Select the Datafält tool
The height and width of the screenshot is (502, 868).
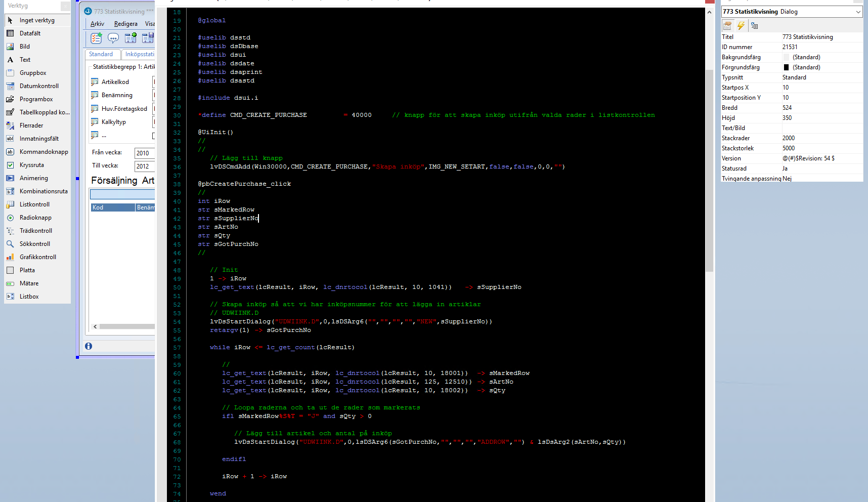(x=30, y=33)
